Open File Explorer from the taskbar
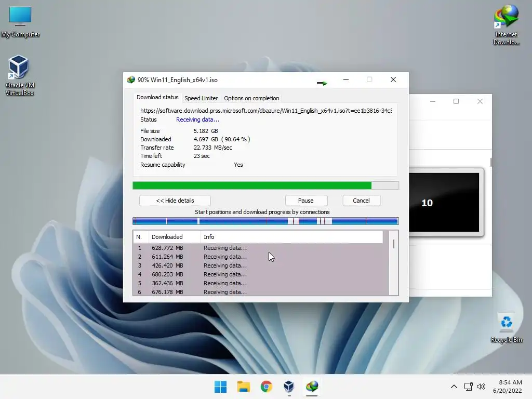 click(x=243, y=387)
